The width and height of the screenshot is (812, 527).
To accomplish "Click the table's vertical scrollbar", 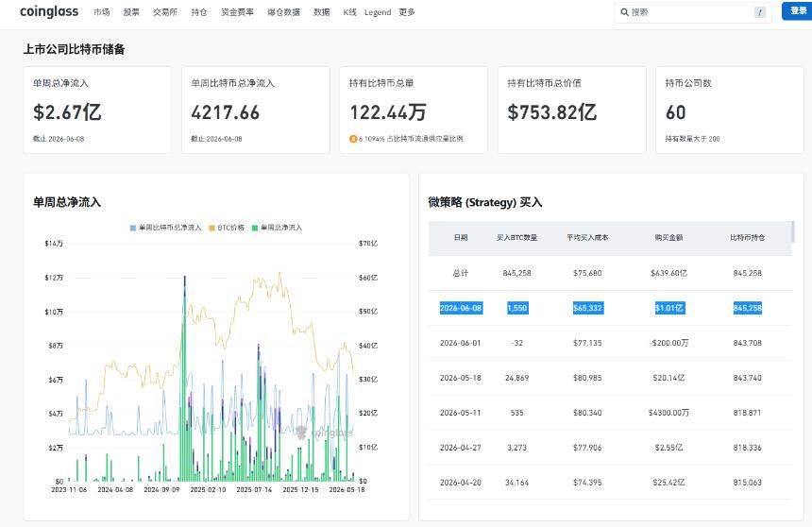I will point(793,232).
